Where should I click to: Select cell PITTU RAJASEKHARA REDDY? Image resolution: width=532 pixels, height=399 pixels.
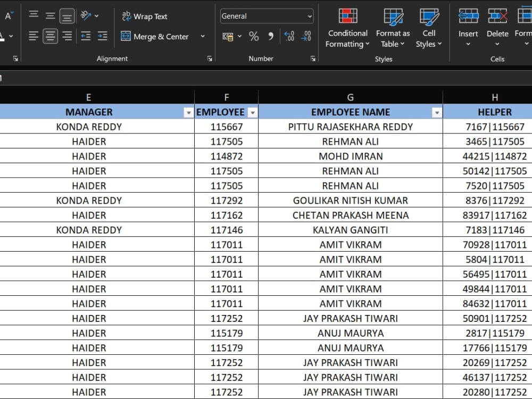click(351, 127)
